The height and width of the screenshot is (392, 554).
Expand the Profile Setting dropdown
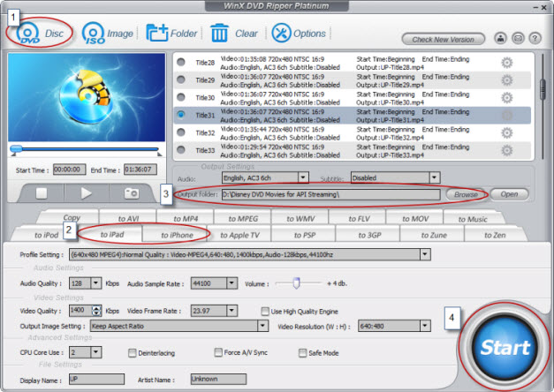[x=425, y=254]
